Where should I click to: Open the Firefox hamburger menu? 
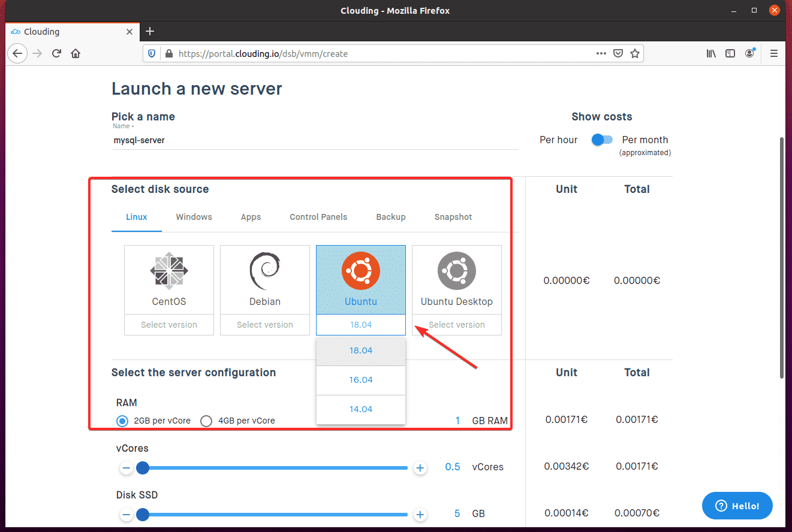point(774,53)
